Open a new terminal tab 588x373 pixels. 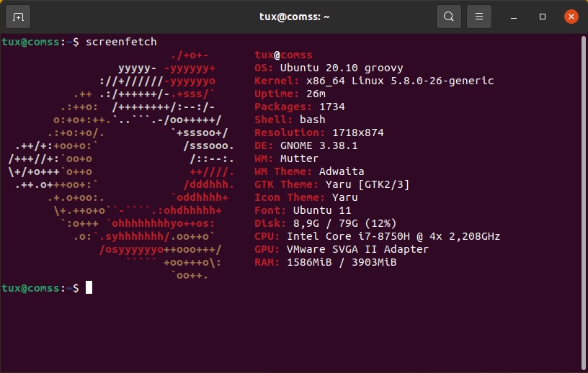coord(18,17)
